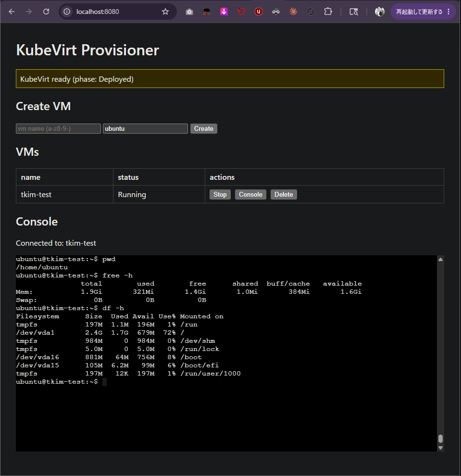
Task: Click the console scrollbar thumb
Action: [441, 438]
